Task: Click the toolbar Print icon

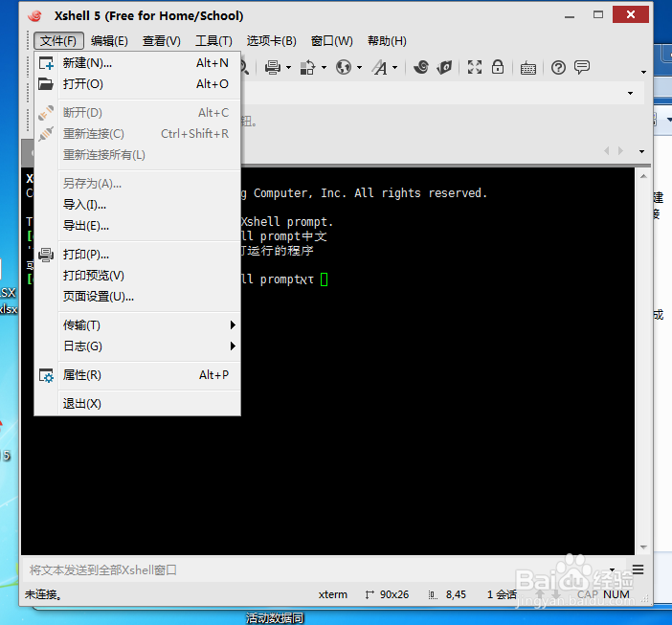Action: pos(273,67)
